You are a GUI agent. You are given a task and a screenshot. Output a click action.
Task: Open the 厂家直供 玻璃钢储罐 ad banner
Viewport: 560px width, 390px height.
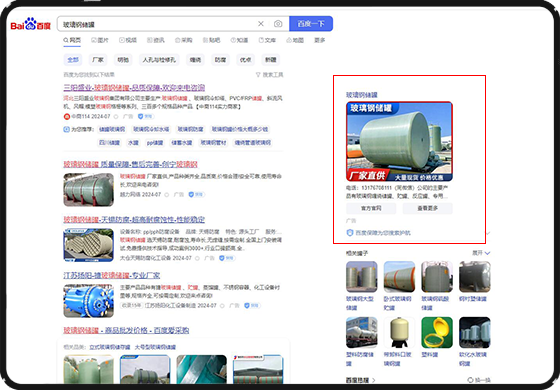click(x=399, y=141)
